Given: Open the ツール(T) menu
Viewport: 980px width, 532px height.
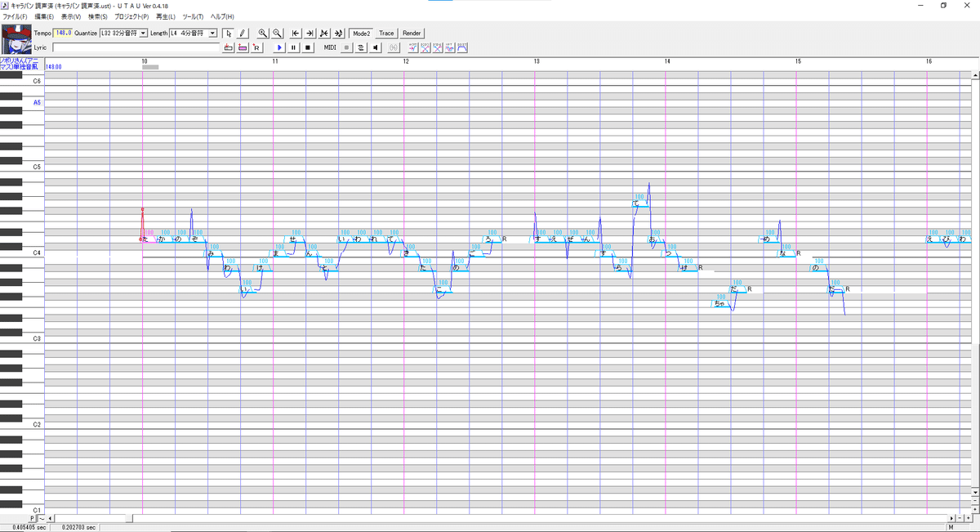Looking at the screenshot, I should point(194,16).
